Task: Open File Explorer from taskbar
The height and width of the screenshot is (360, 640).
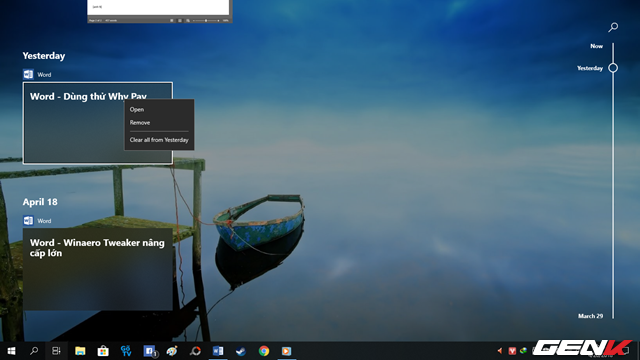Action: point(80,351)
